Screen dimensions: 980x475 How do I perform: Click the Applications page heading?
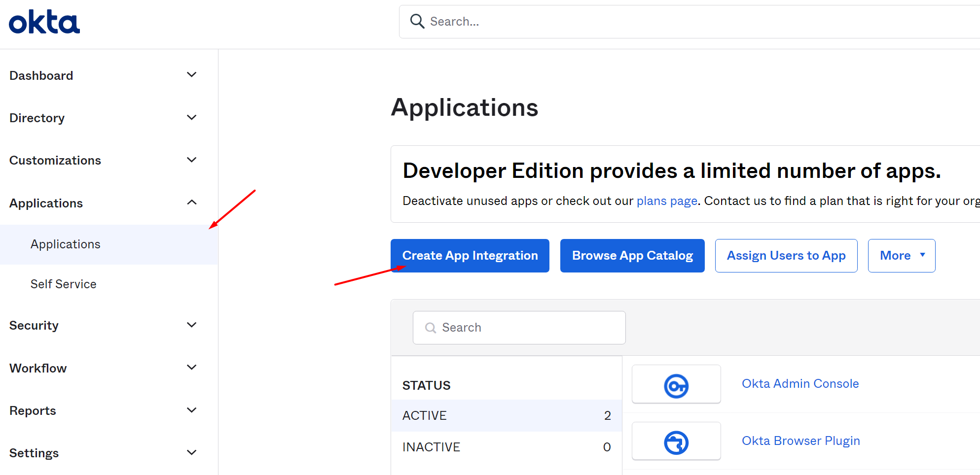coord(465,107)
